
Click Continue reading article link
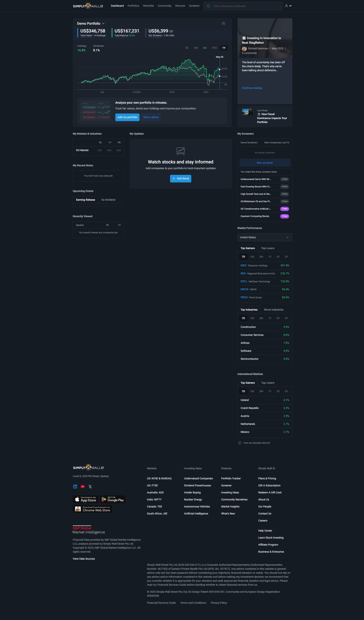pos(252,88)
